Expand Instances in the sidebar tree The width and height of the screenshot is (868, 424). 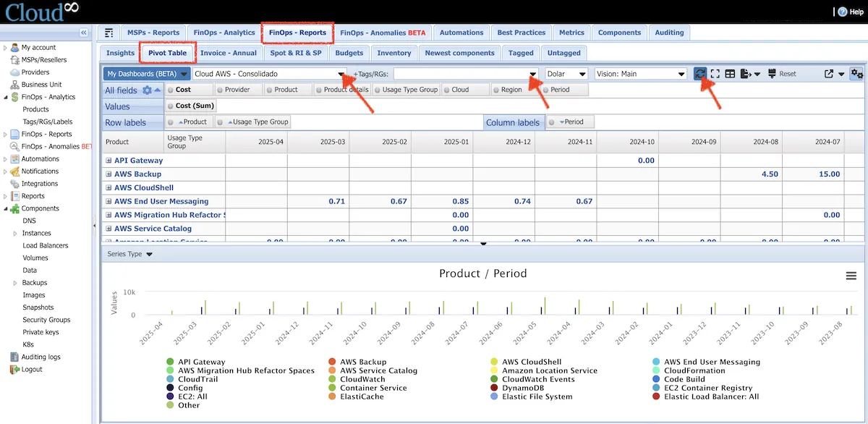click(x=16, y=234)
